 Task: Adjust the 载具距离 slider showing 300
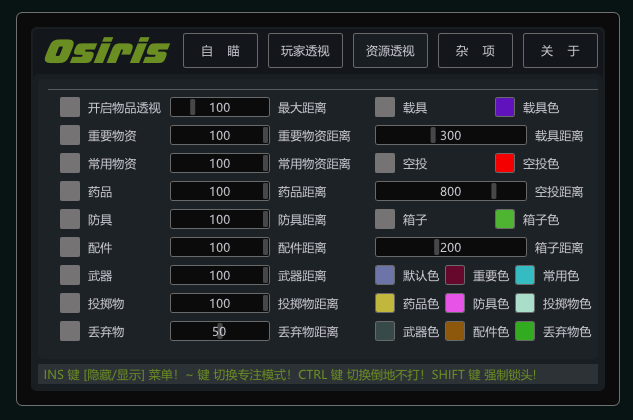coord(451,135)
